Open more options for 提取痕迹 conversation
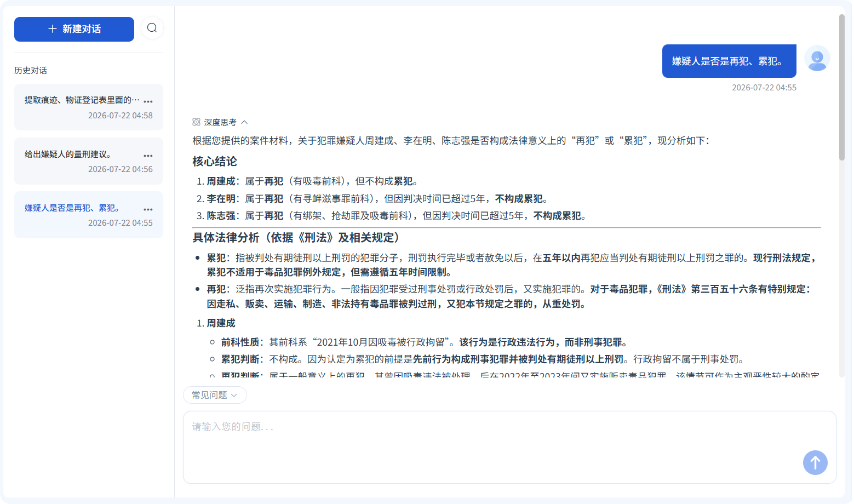854x504 pixels. (x=148, y=101)
